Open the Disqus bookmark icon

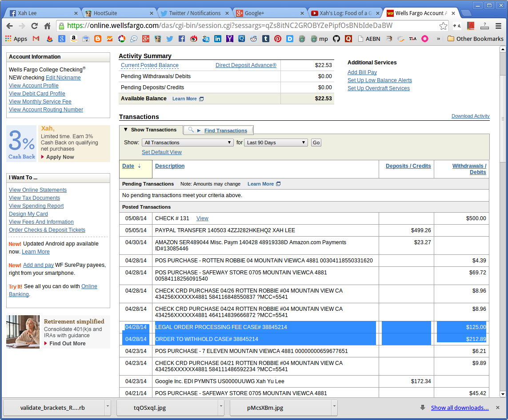(290, 39)
